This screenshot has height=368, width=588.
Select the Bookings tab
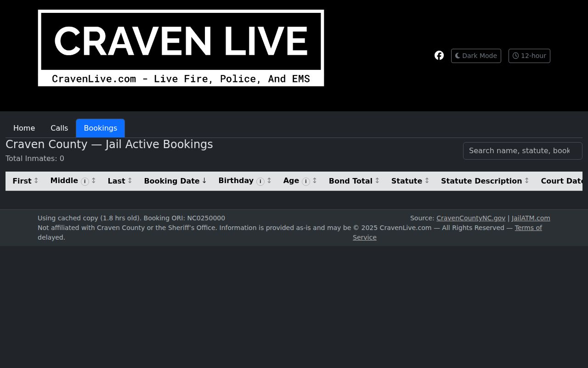(x=100, y=128)
